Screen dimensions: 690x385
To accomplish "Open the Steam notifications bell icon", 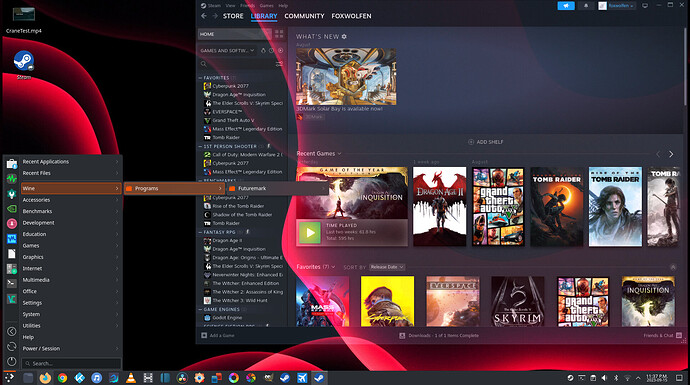I will tap(586, 6).
